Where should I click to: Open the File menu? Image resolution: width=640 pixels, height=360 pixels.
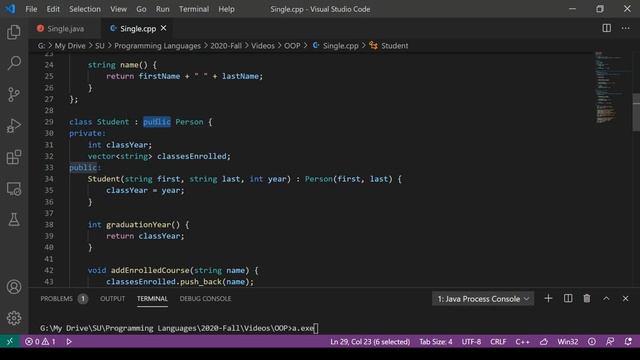pos(31,9)
